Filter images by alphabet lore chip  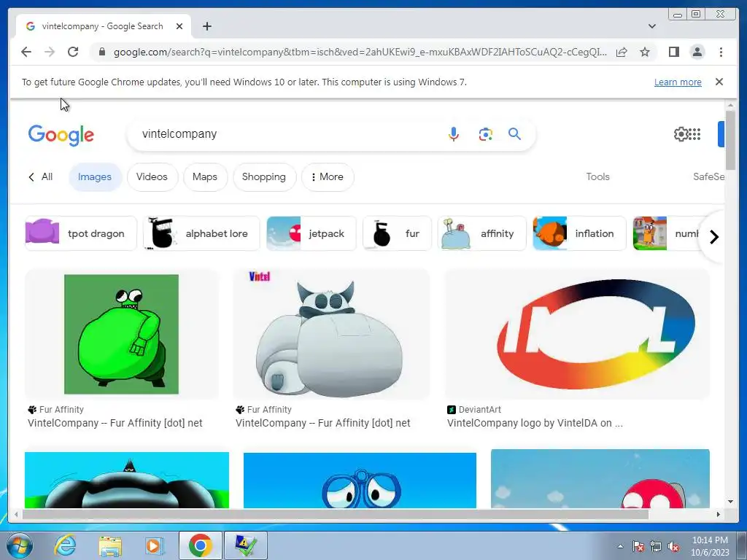(x=201, y=233)
